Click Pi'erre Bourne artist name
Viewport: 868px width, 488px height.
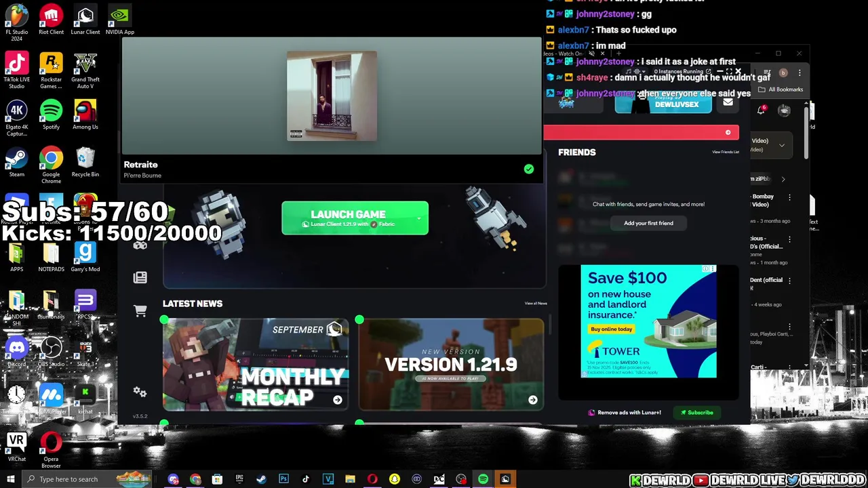pyautogui.click(x=142, y=176)
